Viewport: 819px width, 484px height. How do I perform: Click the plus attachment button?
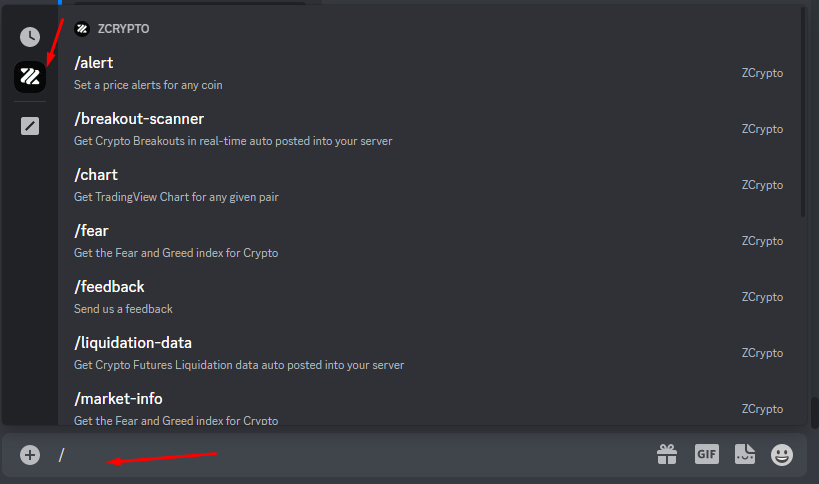pos(30,455)
